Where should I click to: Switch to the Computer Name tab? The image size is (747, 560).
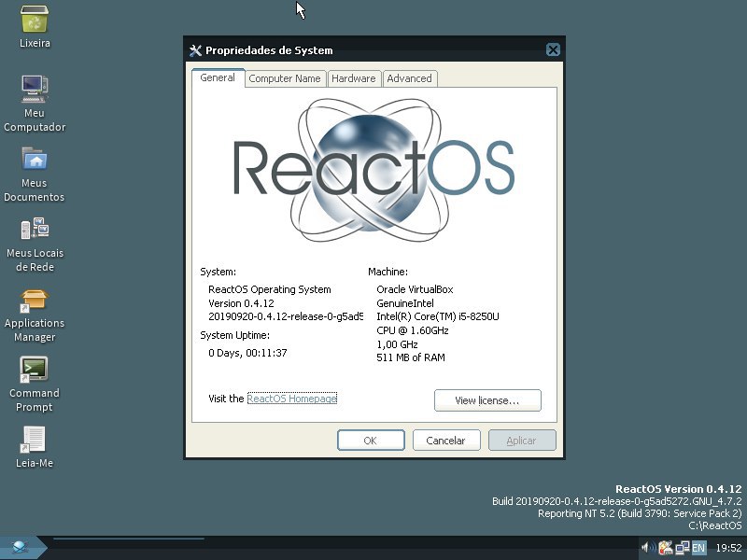tap(285, 78)
